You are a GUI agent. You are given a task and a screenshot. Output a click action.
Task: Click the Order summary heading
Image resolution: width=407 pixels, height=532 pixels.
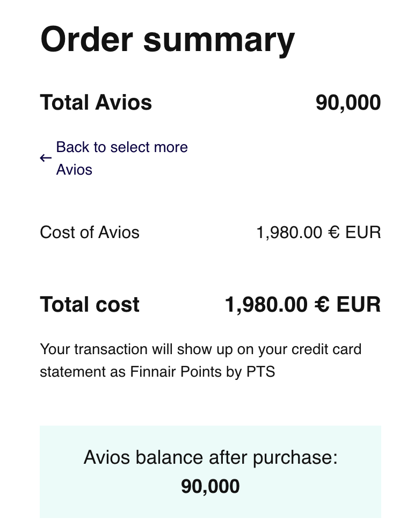point(168,39)
